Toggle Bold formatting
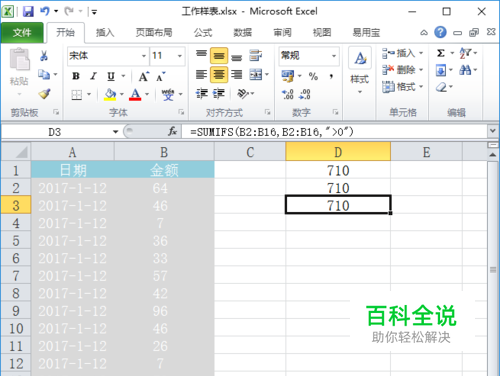 tap(76, 76)
